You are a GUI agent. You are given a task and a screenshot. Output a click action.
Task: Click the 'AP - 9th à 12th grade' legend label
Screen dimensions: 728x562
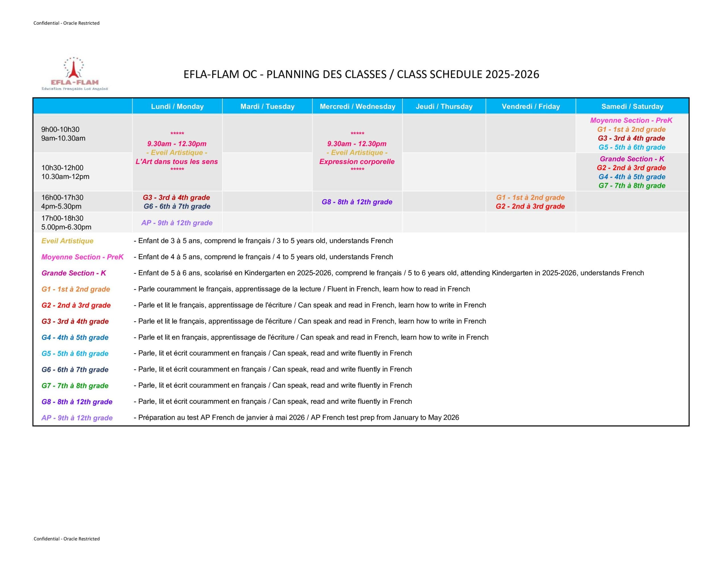[77, 418]
